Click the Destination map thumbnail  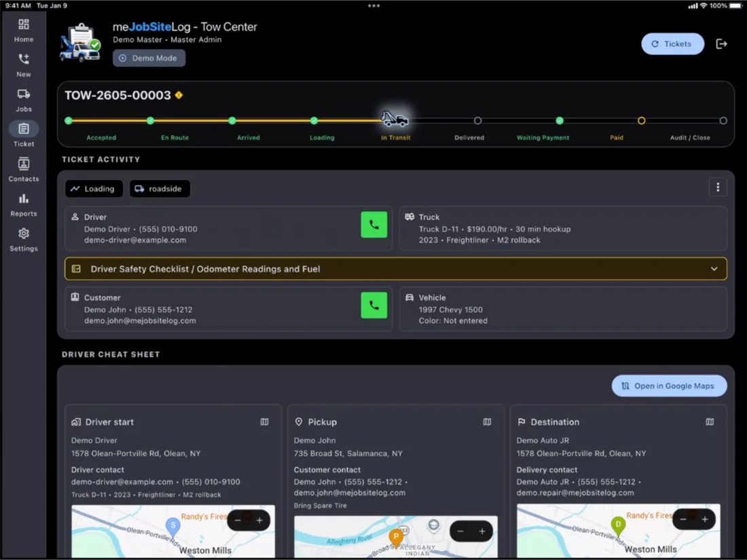click(619, 531)
